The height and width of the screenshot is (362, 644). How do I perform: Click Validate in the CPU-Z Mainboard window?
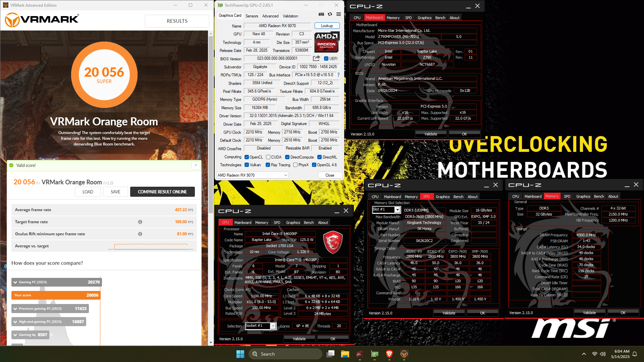431,134
